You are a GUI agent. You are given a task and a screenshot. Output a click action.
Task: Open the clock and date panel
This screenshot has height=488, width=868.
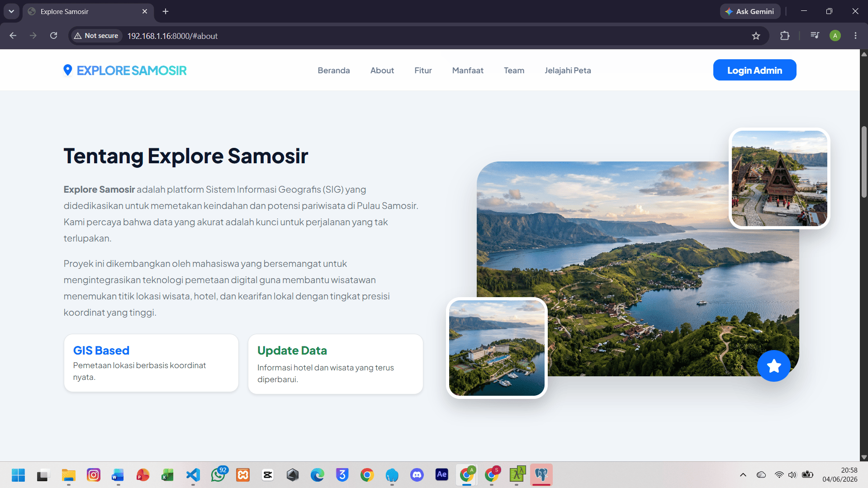[x=840, y=475]
